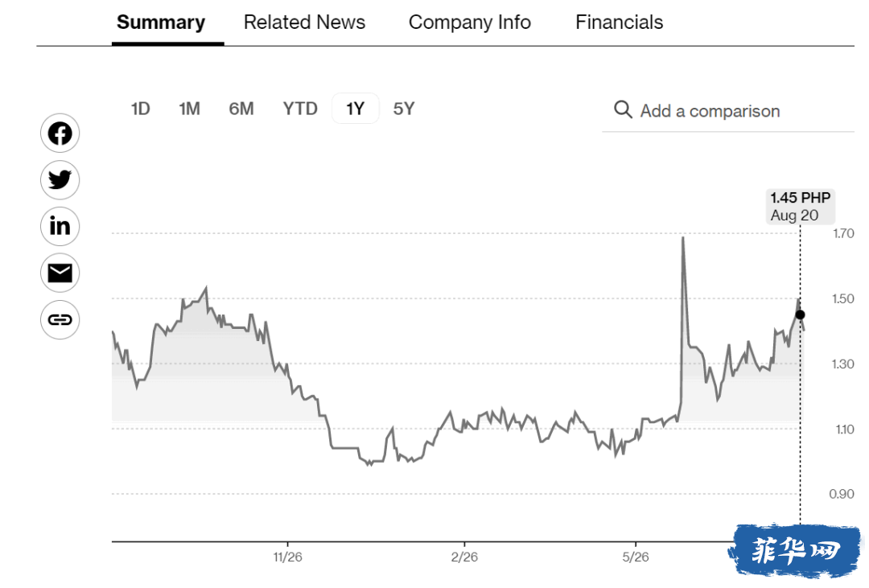The height and width of the screenshot is (588, 869).
Task: Click the Aug 20 price marker dot
Action: (800, 315)
